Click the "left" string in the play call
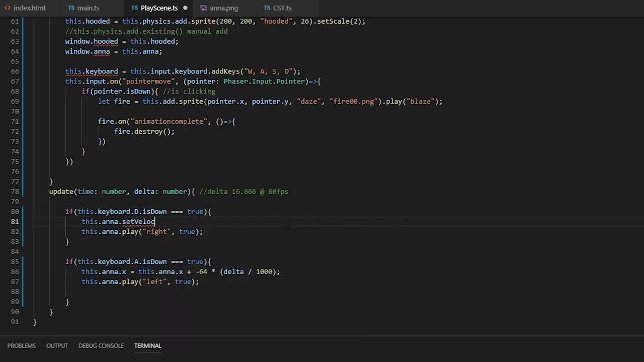Image resolution: width=644 pixels, height=362 pixels. 154,282
